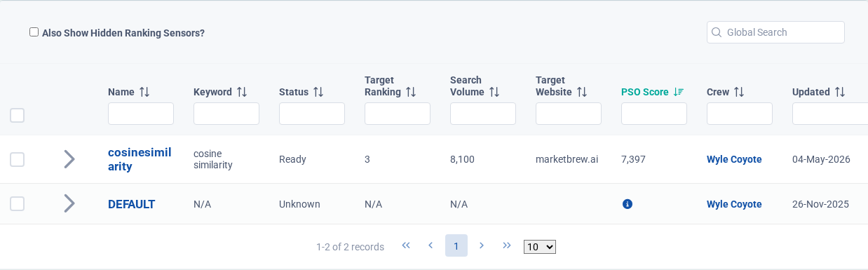Select the cosinesimilarity row checkbox
Image resolution: width=868 pixels, height=270 pixels.
pos(18,159)
